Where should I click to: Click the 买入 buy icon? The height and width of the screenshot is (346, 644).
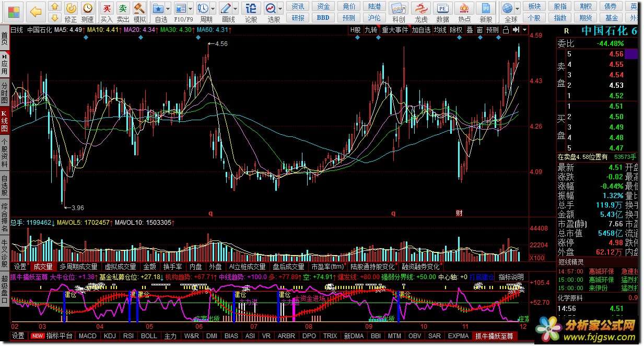pyautogui.click(x=107, y=8)
